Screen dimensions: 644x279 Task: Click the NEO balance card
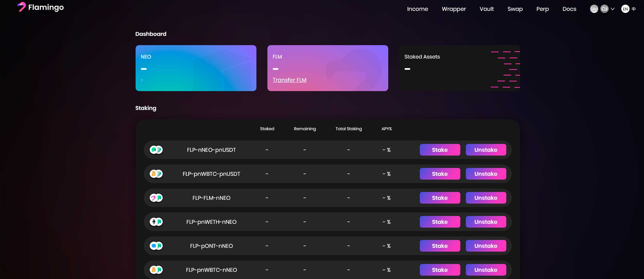196,68
